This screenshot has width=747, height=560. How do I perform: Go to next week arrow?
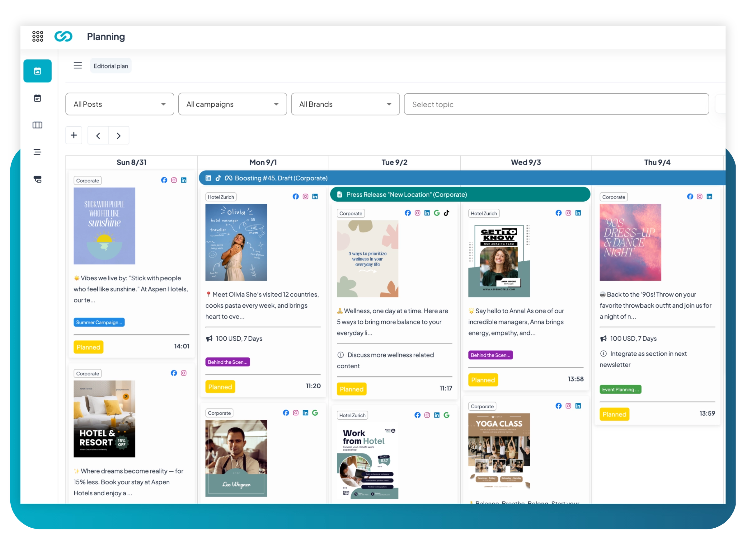click(x=119, y=136)
